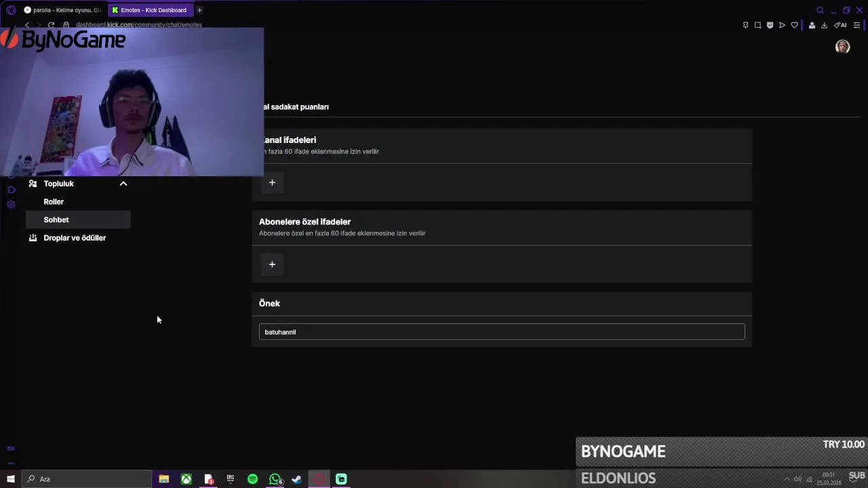Click the Örnek section label
The width and height of the screenshot is (868, 488).
pos(269,303)
